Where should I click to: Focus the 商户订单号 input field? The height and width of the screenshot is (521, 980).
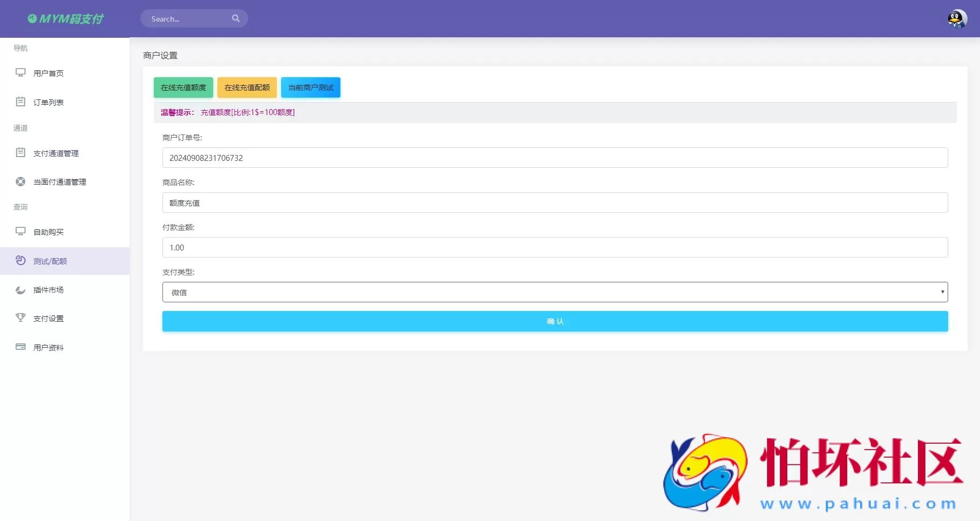(x=555, y=158)
